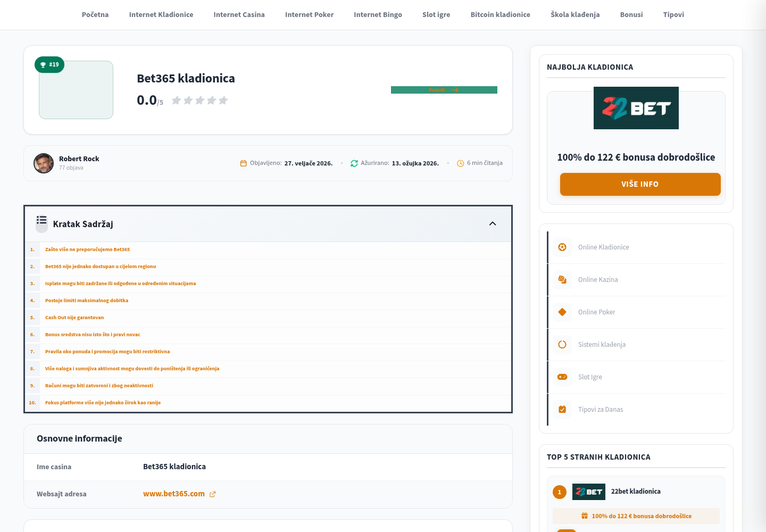766x532 pixels.
Task: Open Škola klađenja in the top navigation
Action: coord(575,15)
